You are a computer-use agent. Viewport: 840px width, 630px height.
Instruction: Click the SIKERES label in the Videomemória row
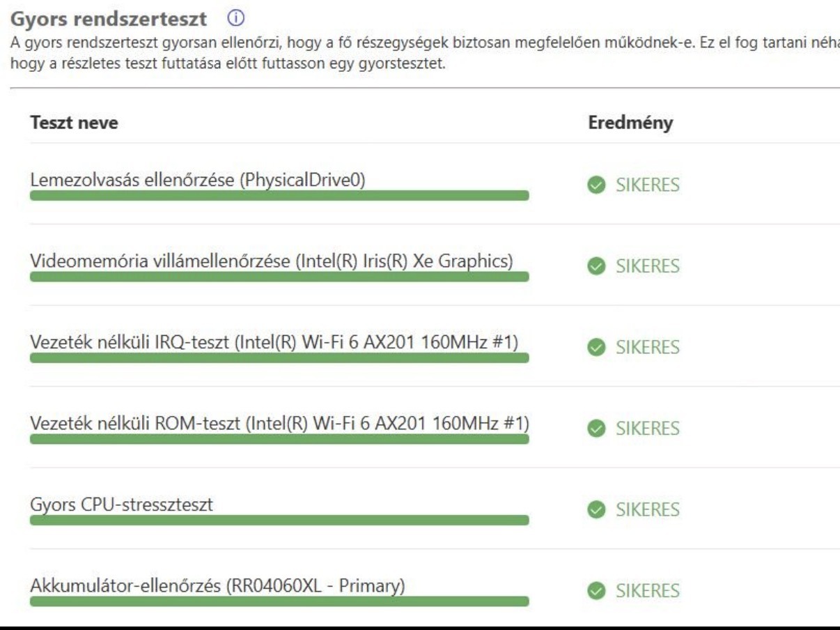[647, 266]
